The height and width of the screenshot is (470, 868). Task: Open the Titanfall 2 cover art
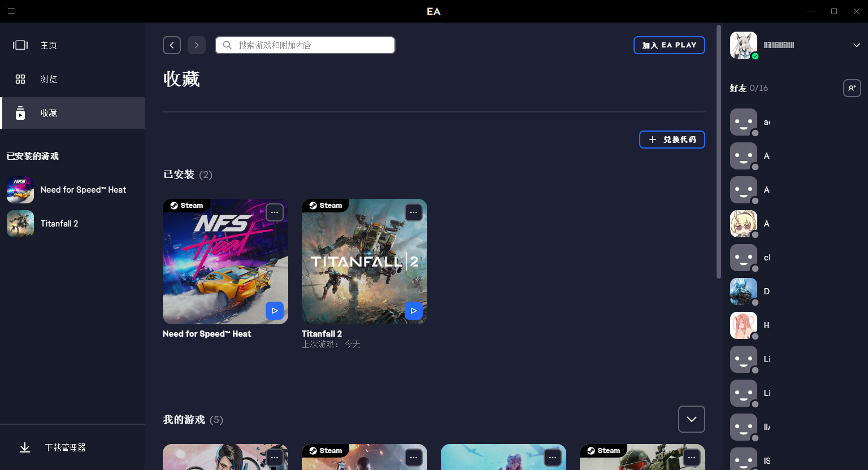364,262
